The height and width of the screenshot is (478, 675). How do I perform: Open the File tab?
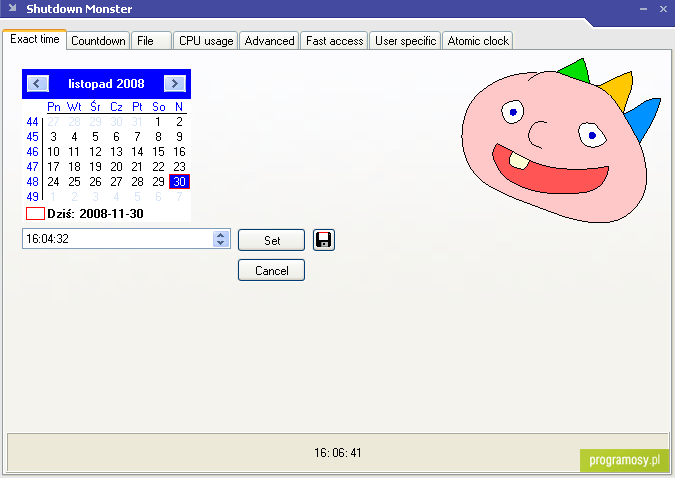click(151, 41)
